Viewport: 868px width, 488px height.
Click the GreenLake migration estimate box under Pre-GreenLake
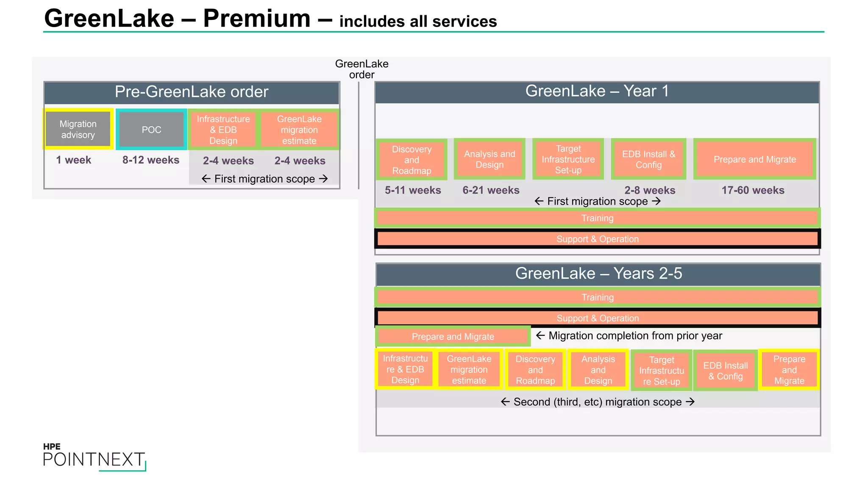pyautogui.click(x=299, y=130)
